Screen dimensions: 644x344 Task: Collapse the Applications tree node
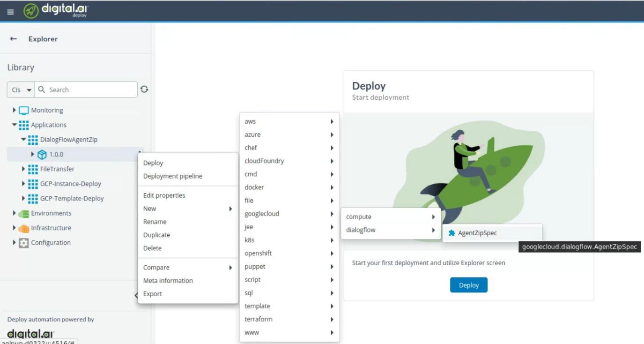coord(14,125)
